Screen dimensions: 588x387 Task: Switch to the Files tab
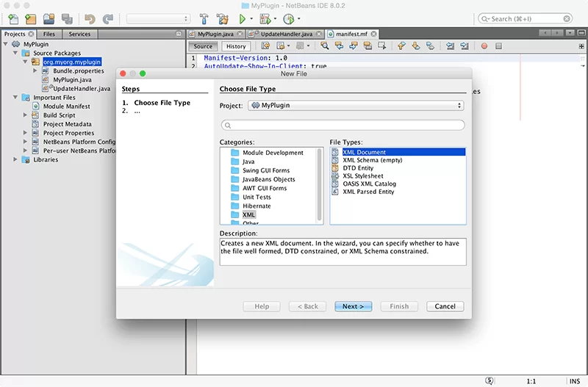pyautogui.click(x=49, y=34)
